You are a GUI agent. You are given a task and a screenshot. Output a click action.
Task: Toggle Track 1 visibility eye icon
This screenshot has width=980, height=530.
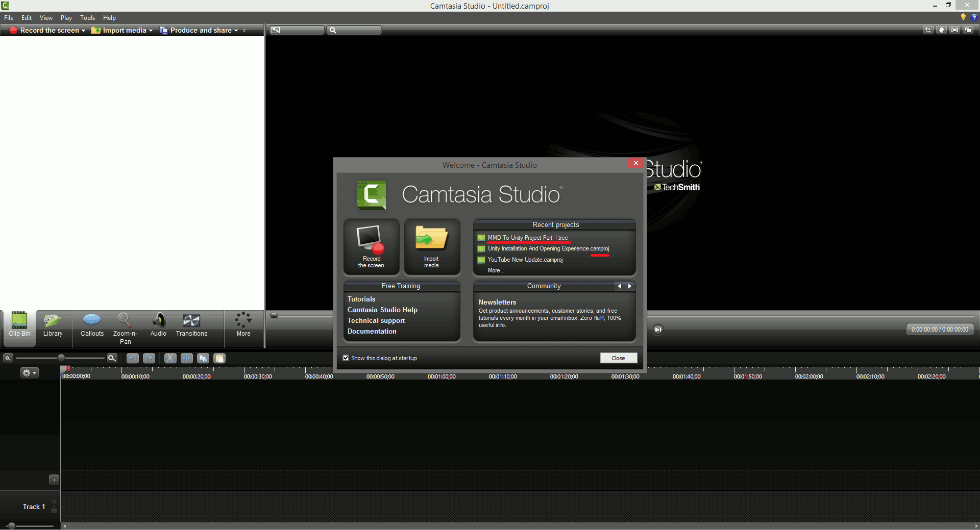[54, 502]
